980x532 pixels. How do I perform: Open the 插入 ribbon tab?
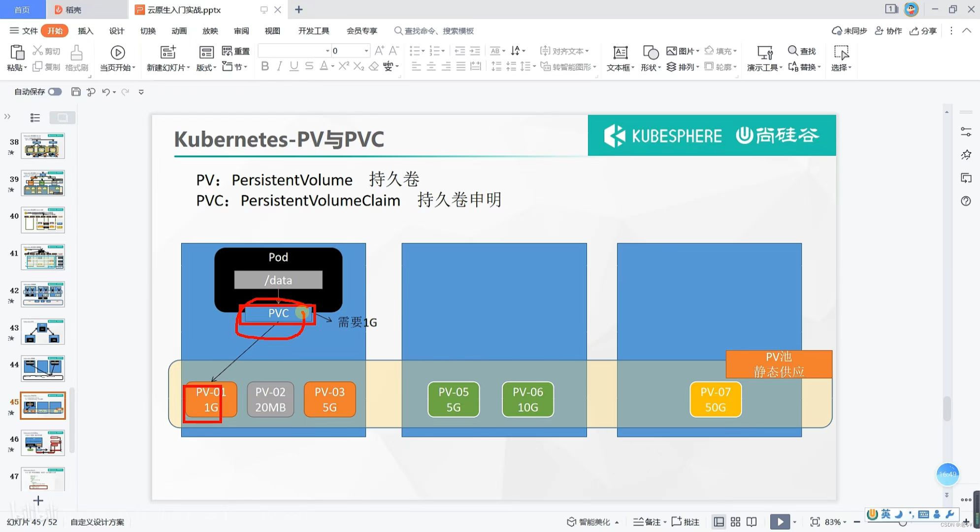point(85,31)
